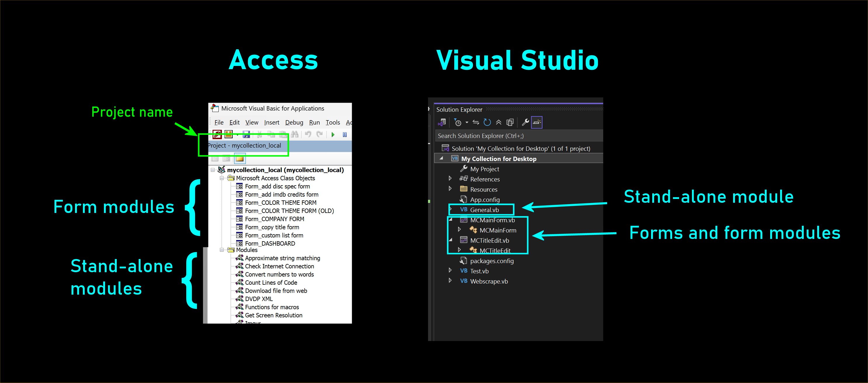Select Form_DASHBOARD in the project tree
This screenshot has width=868, height=383.
[269, 243]
